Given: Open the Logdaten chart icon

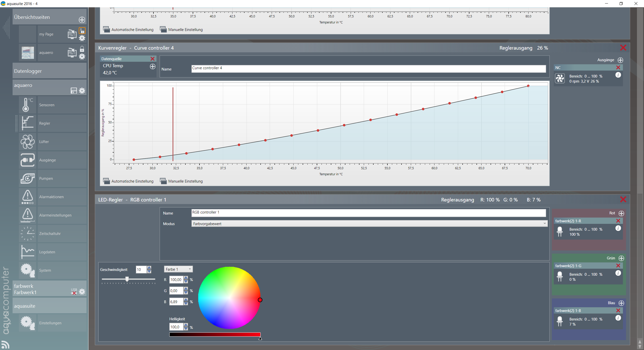Looking at the screenshot, I should (x=27, y=252).
